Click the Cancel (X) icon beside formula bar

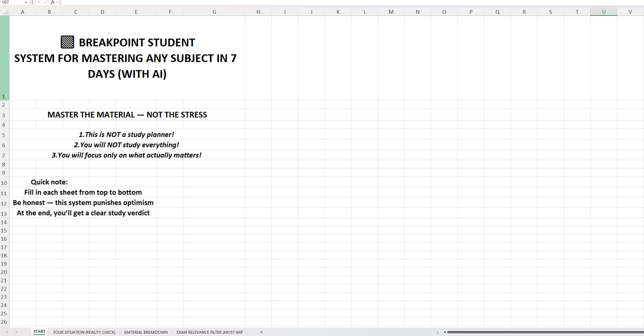[x=39, y=2]
